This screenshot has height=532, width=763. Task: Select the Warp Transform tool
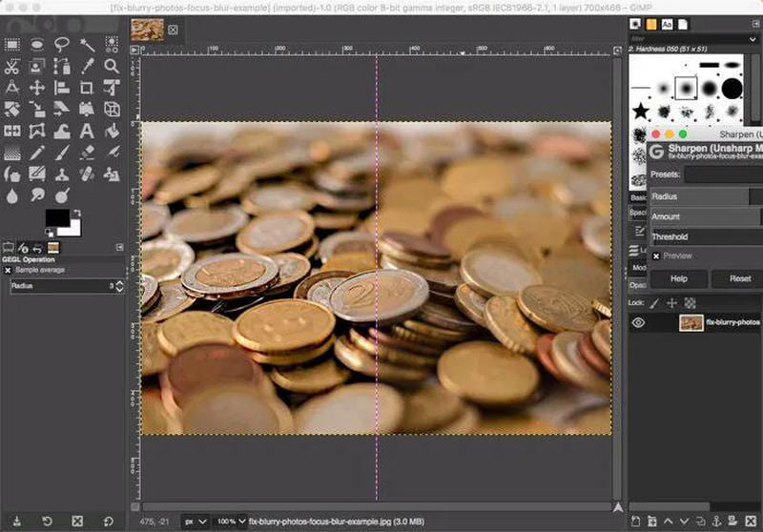coord(62,132)
